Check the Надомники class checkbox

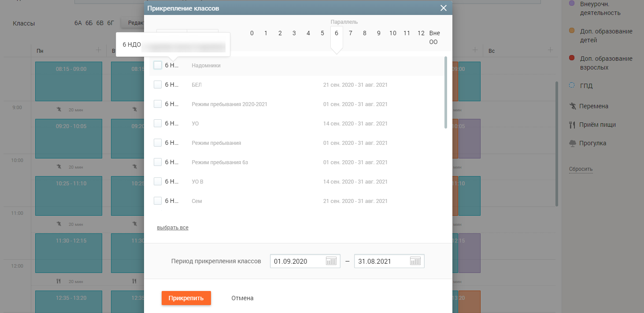(x=158, y=65)
